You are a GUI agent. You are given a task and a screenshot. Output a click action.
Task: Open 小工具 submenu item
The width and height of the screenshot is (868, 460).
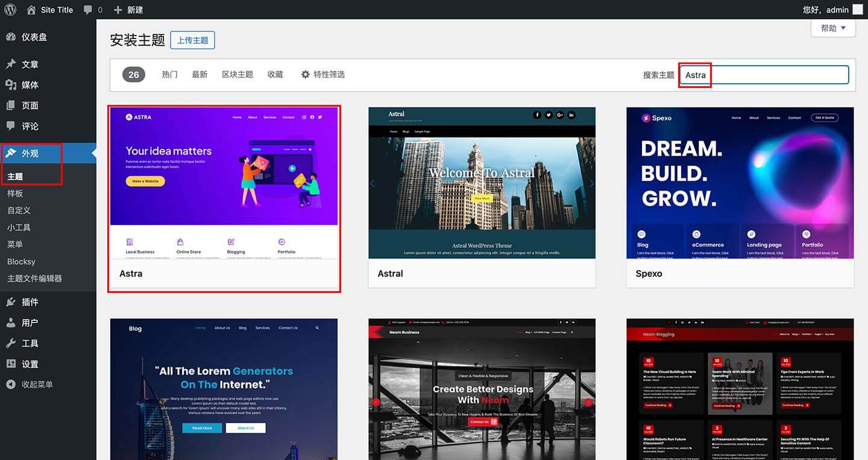pyautogui.click(x=19, y=227)
